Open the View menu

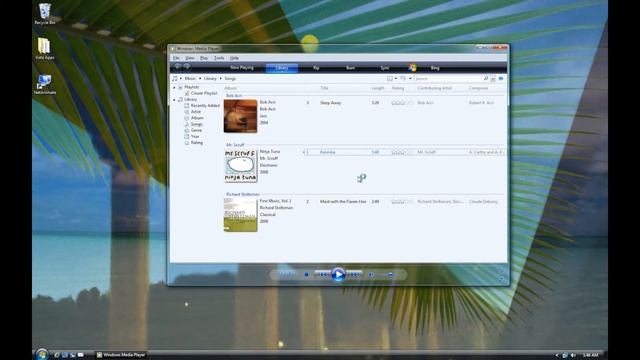click(190, 58)
